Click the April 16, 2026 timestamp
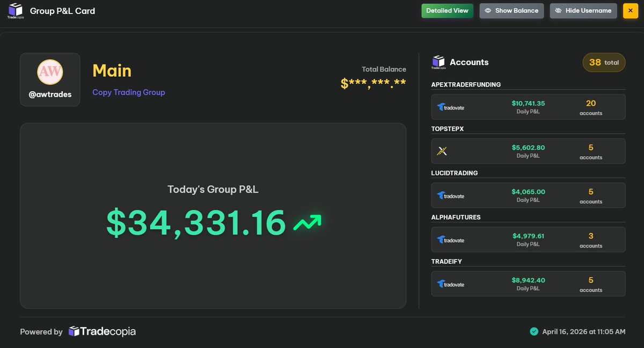644x348 pixels. [584, 332]
